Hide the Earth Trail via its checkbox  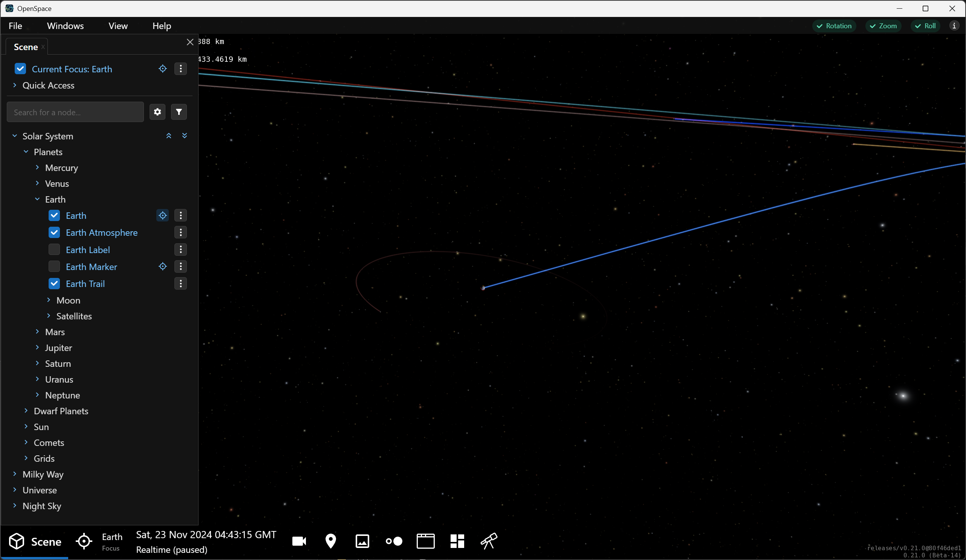pos(54,284)
